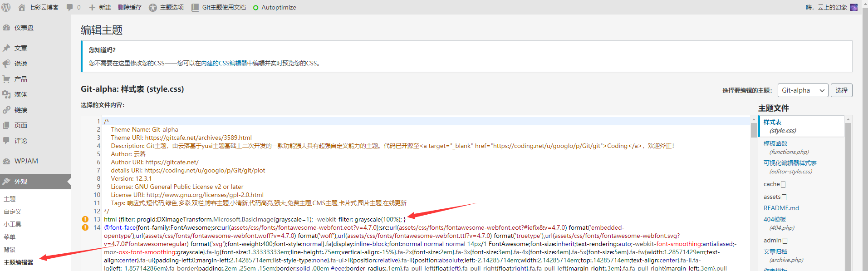Image resolution: width=868 pixels, height=271 pixels.
Task: Open the 链接 links icon in sidebar
Action: pyautogui.click(x=6, y=110)
